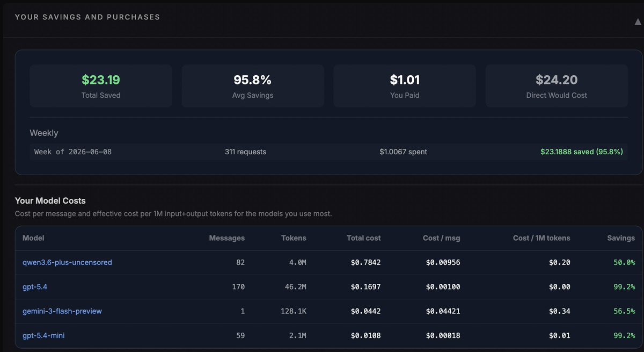
Task: Open the gpt-5.4 model link
Action: click(35, 287)
